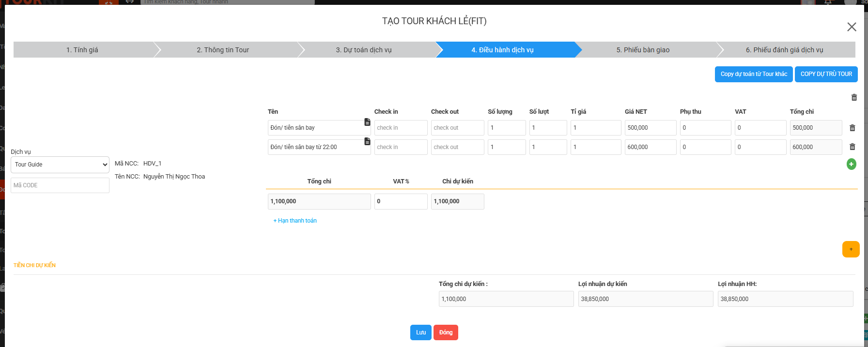Go to step 5. Phiếu bàn giao
The height and width of the screenshot is (347, 868).
pyautogui.click(x=643, y=50)
